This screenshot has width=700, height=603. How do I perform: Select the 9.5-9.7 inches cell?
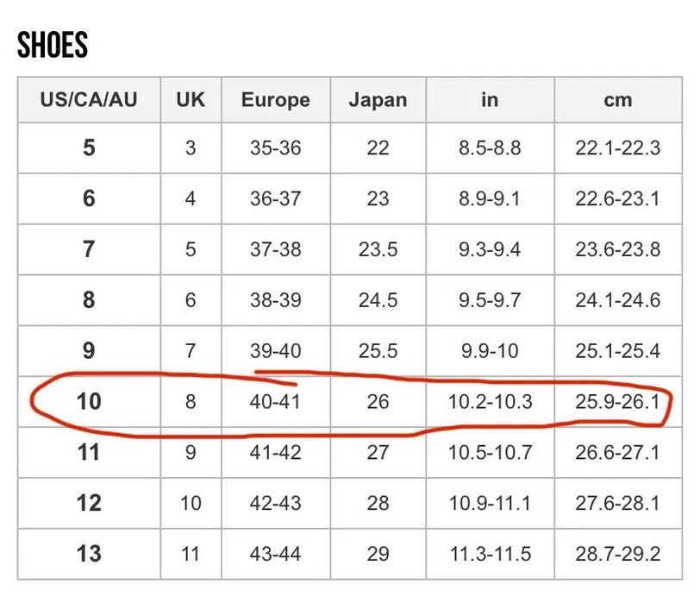490,300
